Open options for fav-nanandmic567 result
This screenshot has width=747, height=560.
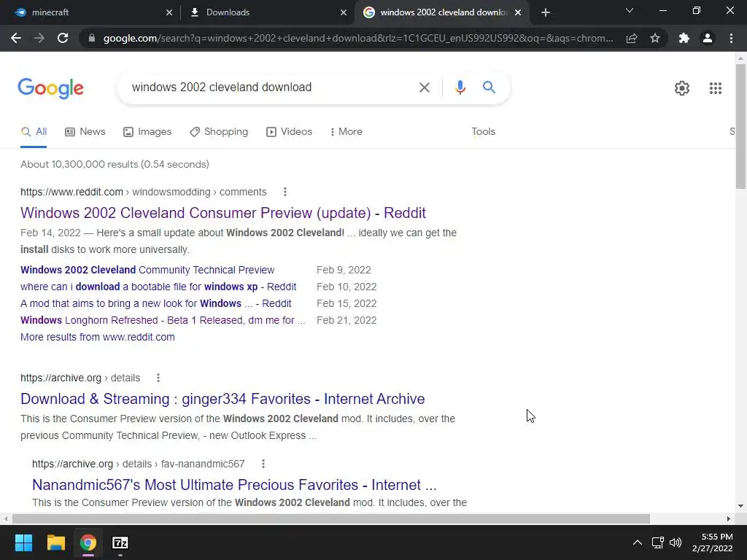[x=263, y=464]
